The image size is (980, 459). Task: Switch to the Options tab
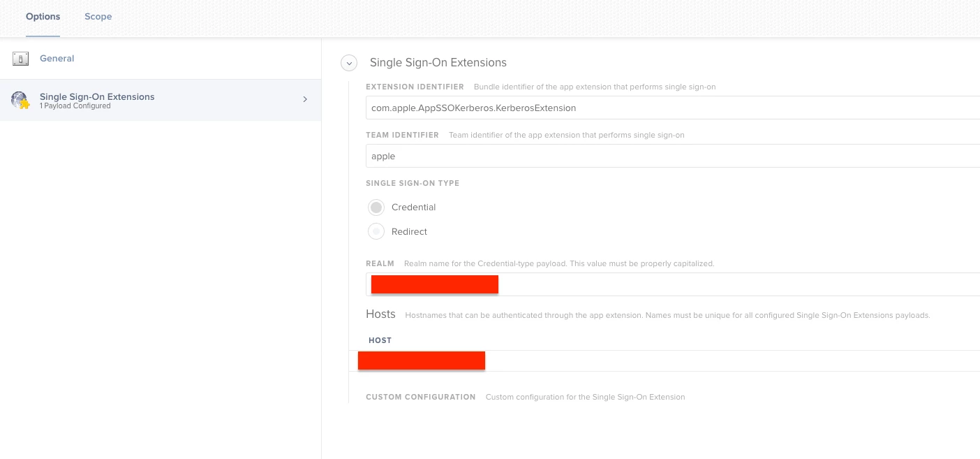point(43,17)
